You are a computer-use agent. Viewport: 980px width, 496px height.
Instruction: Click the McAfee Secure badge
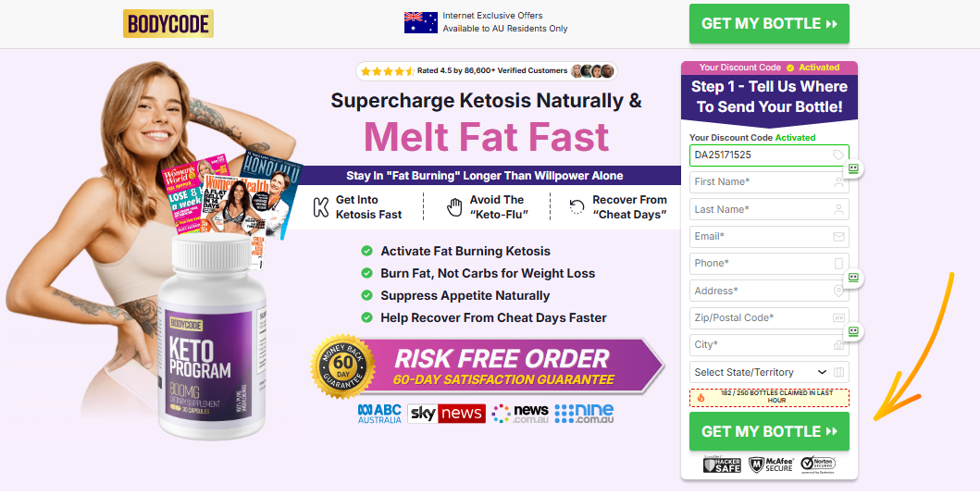(x=771, y=465)
